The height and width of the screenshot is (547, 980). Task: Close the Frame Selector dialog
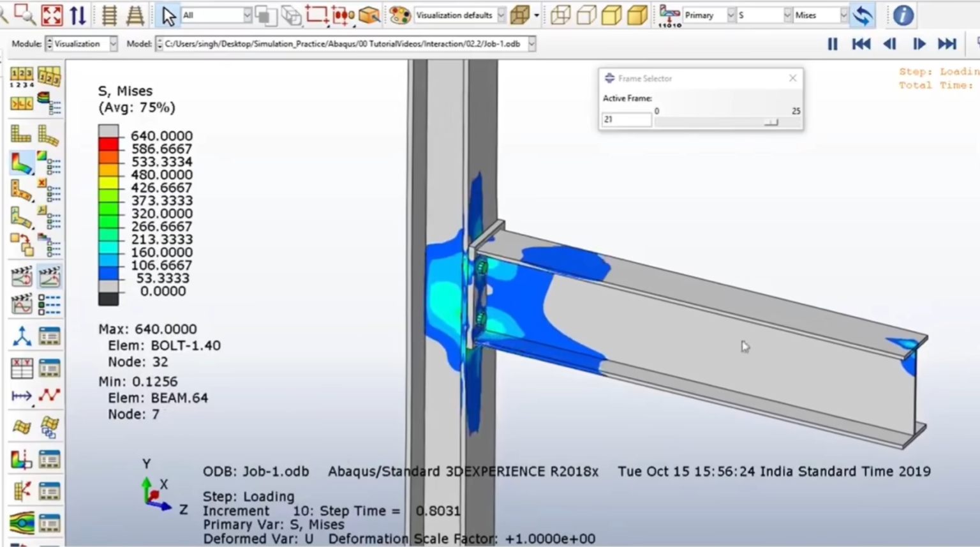point(792,78)
